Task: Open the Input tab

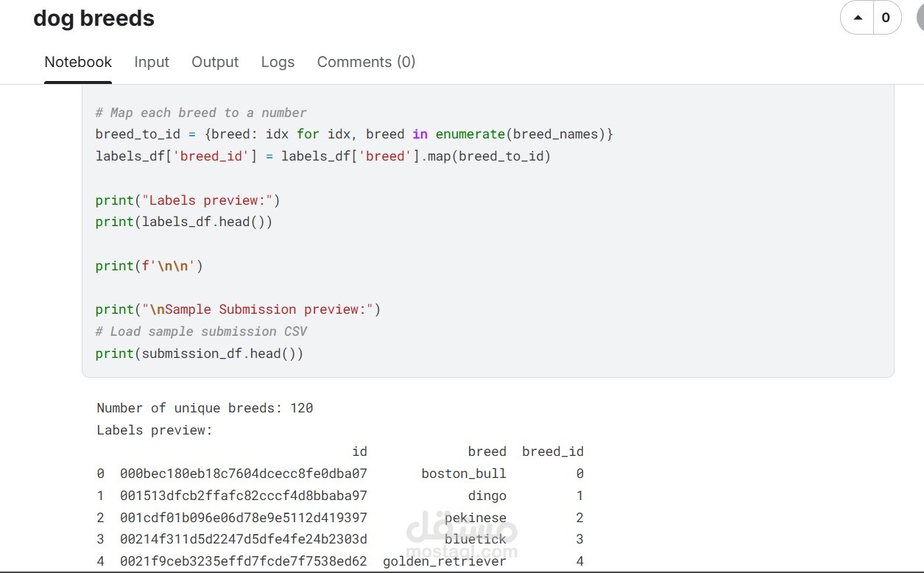Action: pyautogui.click(x=152, y=62)
